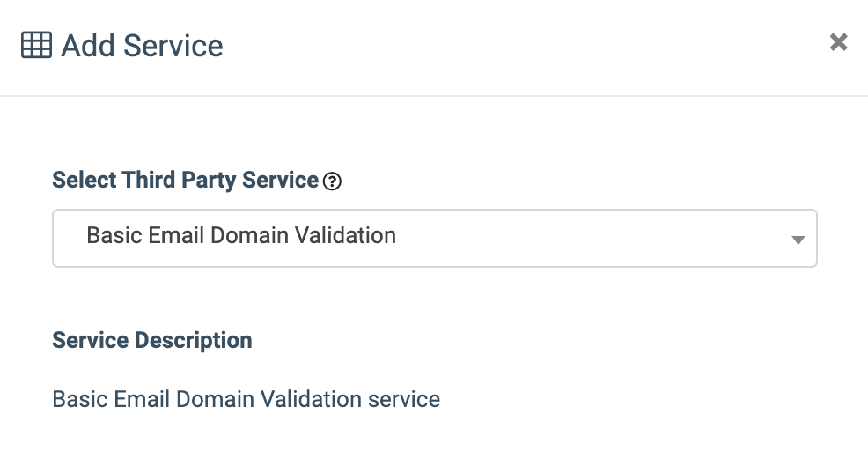Click the word 'Service' in the dialog header
868x451 pixels.
(173, 46)
